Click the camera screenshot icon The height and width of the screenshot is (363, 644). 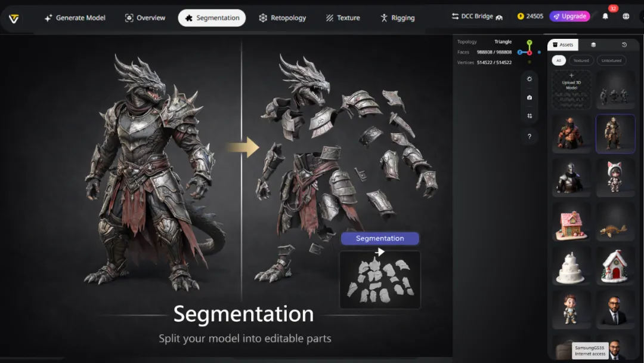pyautogui.click(x=530, y=97)
